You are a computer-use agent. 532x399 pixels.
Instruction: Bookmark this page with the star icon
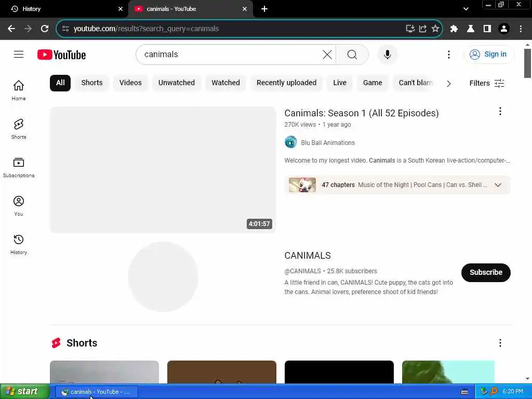click(x=435, y=29)
